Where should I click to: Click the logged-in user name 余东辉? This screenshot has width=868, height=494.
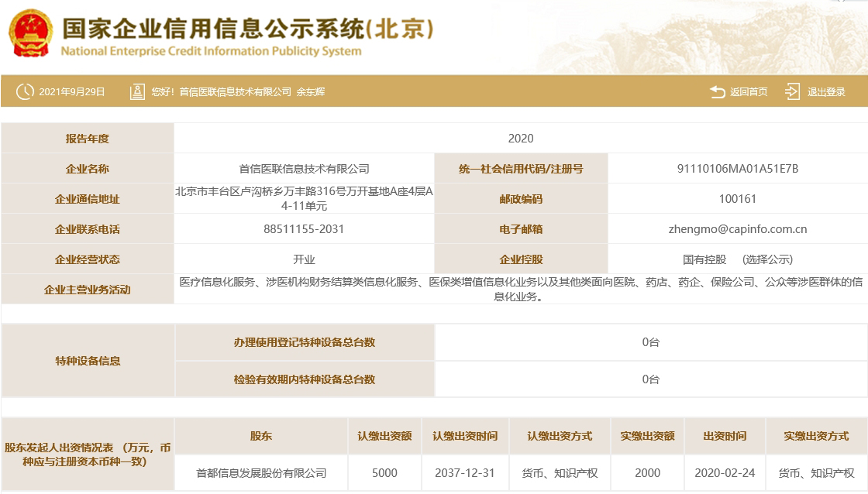[x=311, y=92]
